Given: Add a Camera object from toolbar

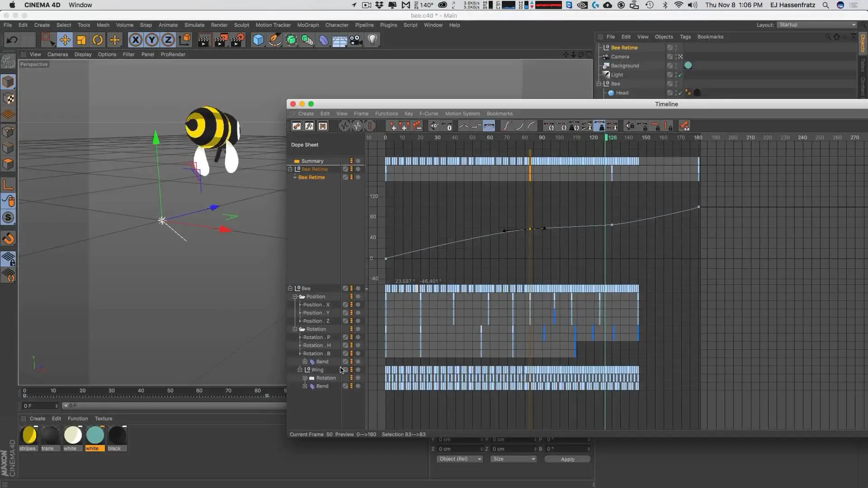Looking at the screenshot, I should point(356,40).
